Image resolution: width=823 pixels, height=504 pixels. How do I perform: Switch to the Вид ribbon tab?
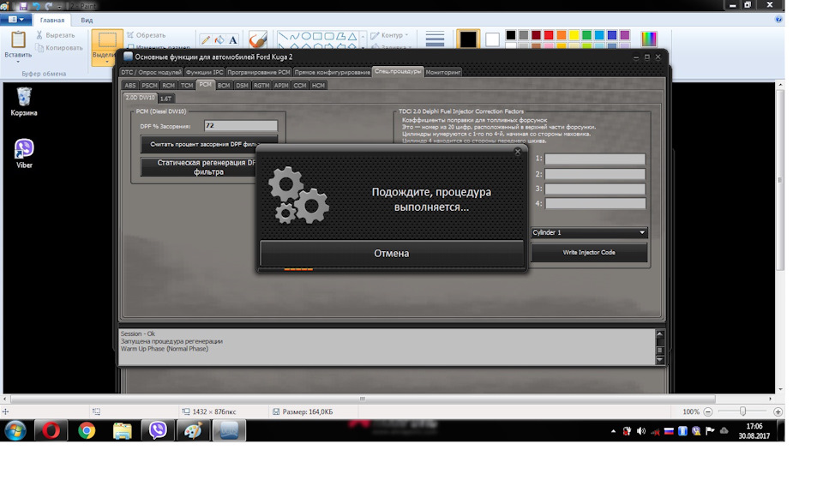coord(87,20)
